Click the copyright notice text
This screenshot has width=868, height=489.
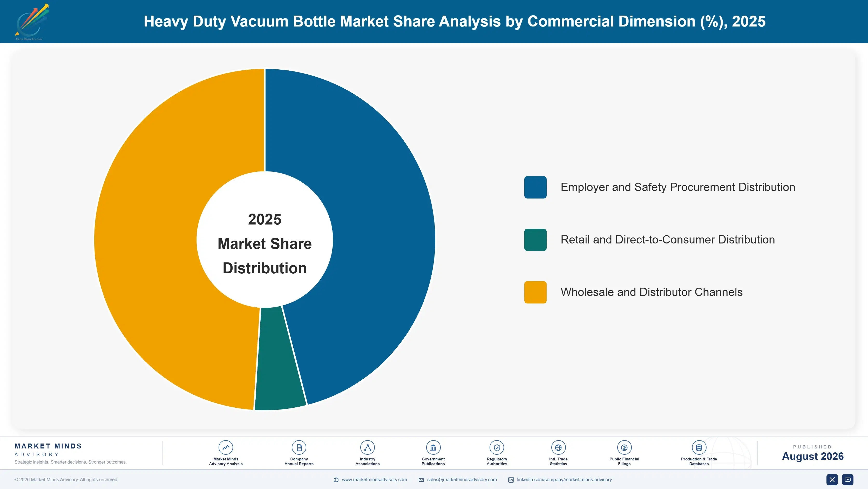tap(66, 480)
